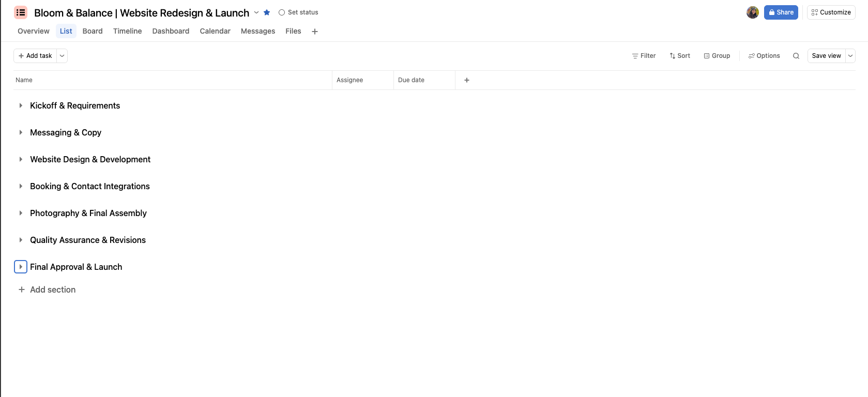Select the List tab
Screen dimensions: 868x397
point(66,31)
